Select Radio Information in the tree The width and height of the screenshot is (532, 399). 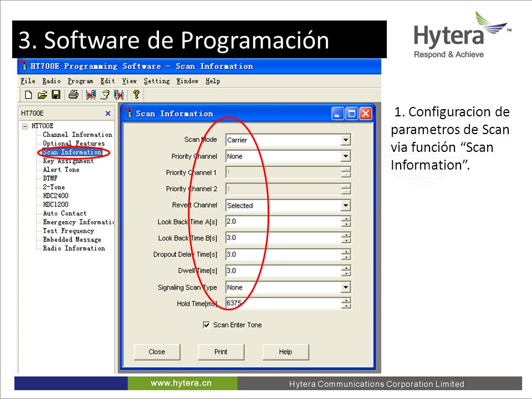coord(74,248)
